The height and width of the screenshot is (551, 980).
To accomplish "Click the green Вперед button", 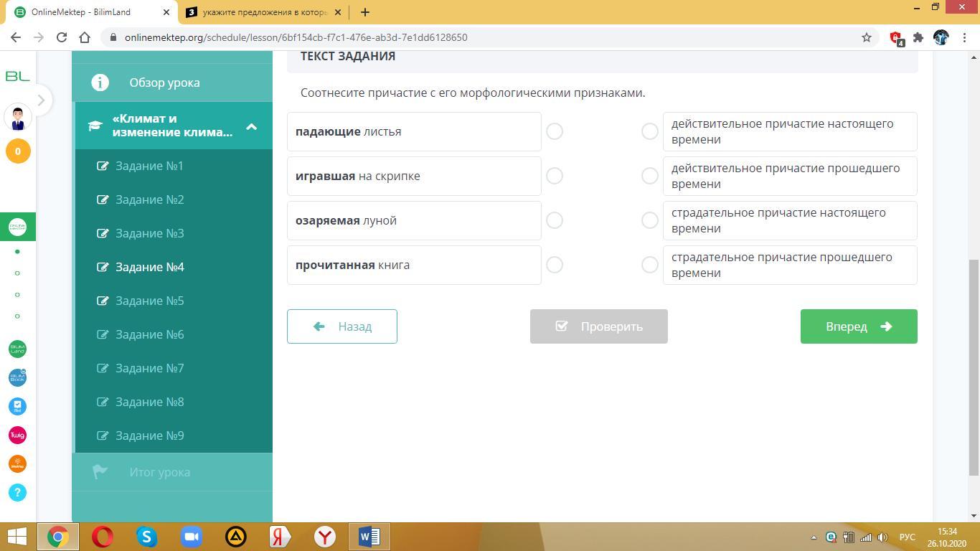I will click(858, 326).
